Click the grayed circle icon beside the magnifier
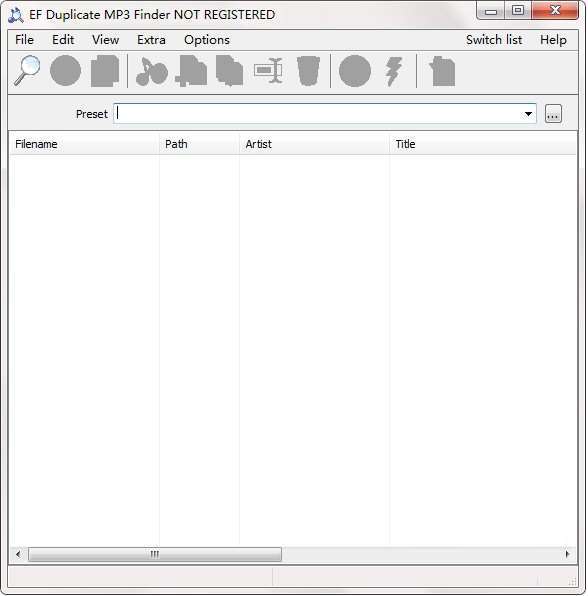 (65, 71)
